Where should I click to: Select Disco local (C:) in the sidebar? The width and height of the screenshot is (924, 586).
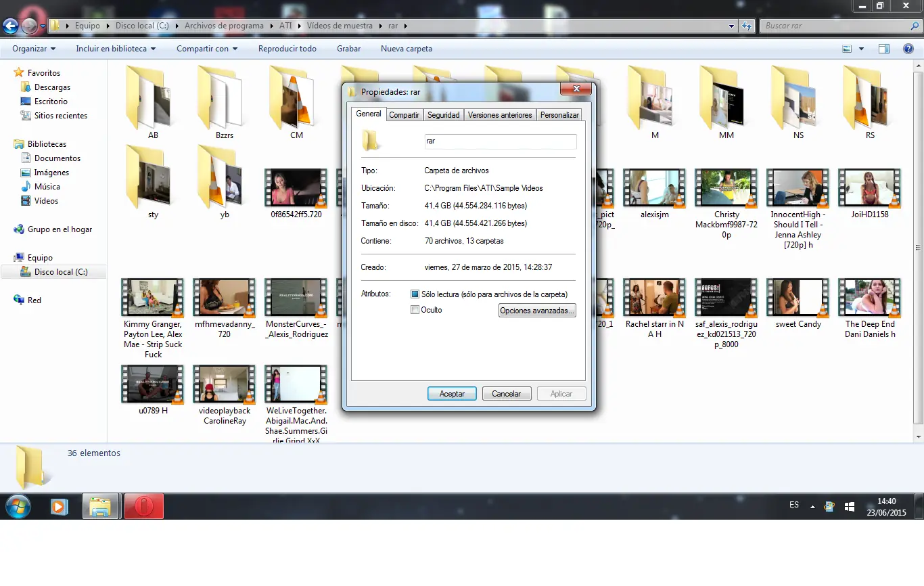coord(54,272)
